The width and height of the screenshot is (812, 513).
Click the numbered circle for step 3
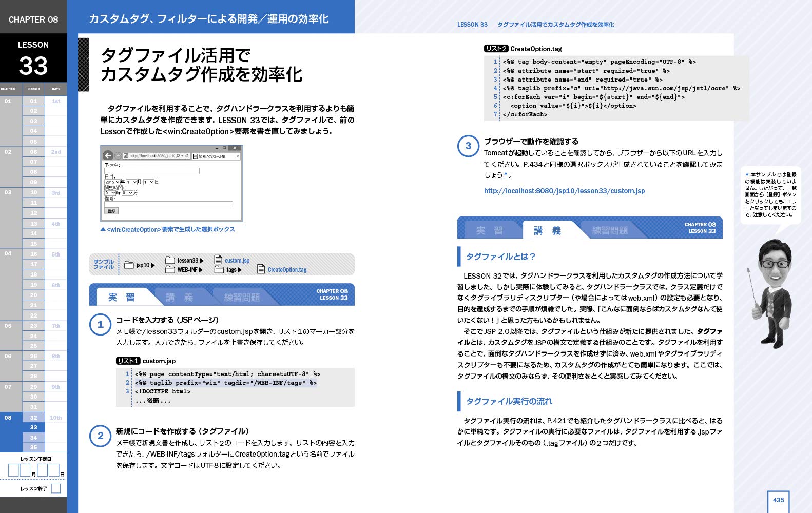pos(468,146)
